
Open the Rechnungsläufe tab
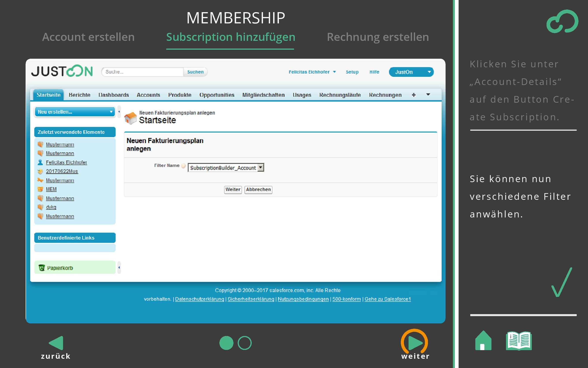coord(340,95)
